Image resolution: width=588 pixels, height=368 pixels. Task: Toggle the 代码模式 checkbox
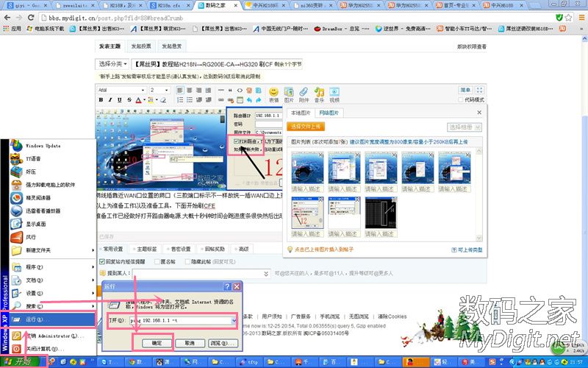coord(461,99)
